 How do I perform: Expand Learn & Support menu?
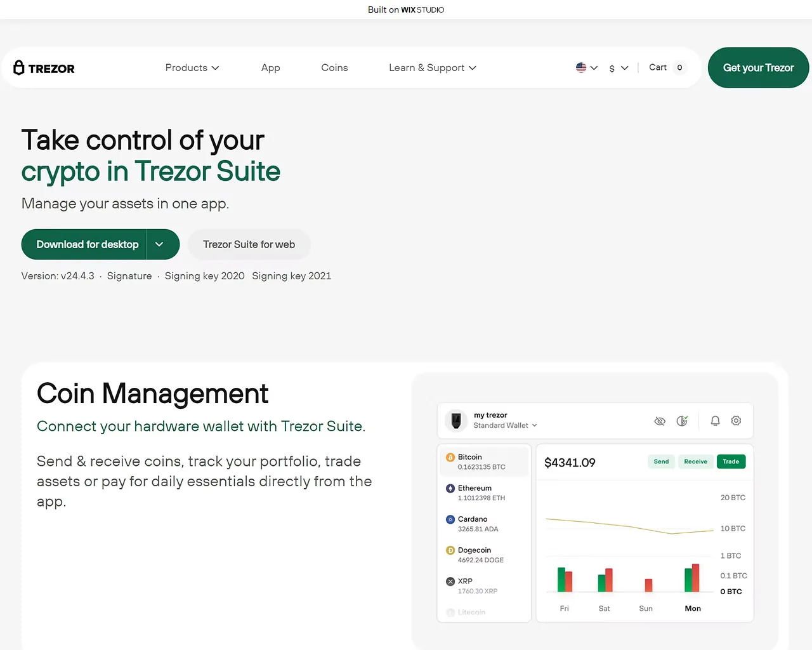[433, 68]
